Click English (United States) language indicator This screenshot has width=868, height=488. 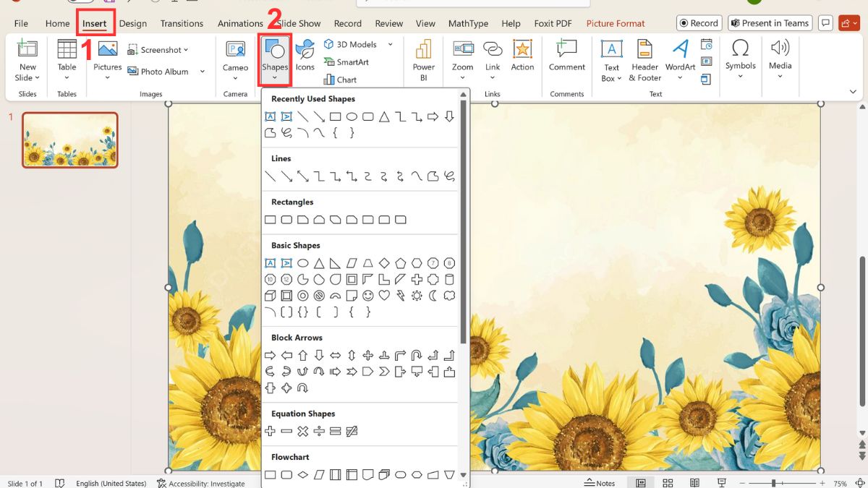(x=111, y=483)
